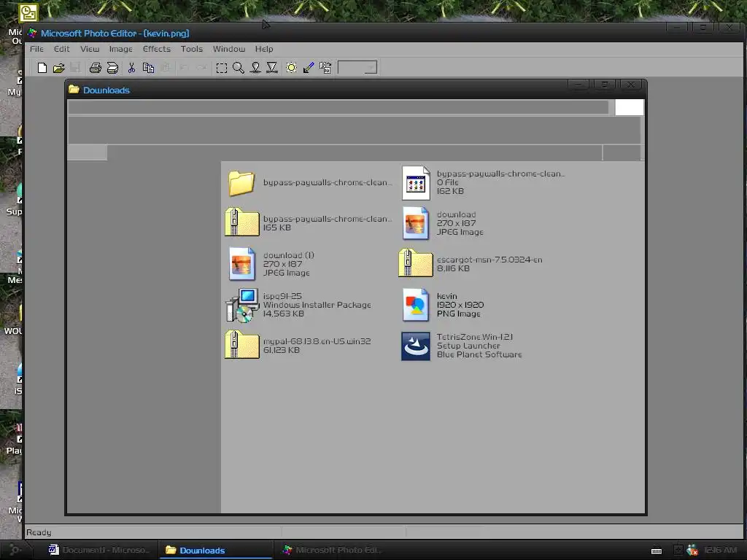Click the Scan image scanner icon
This screenshot has height=560, width=747.
[x=112, y=68]
